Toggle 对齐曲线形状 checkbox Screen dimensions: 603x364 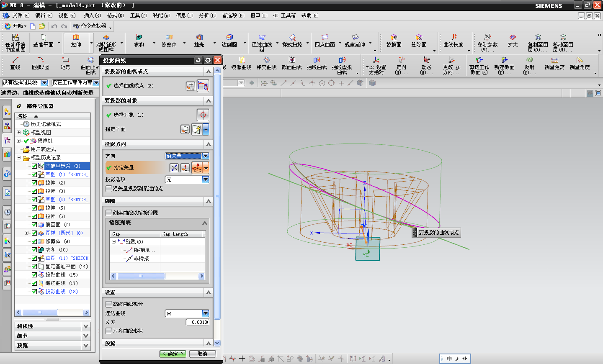[109, 331]
